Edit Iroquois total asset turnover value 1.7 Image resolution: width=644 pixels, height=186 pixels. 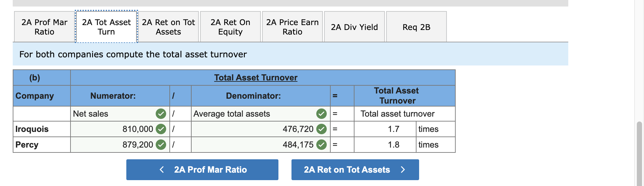pos(385,129)
